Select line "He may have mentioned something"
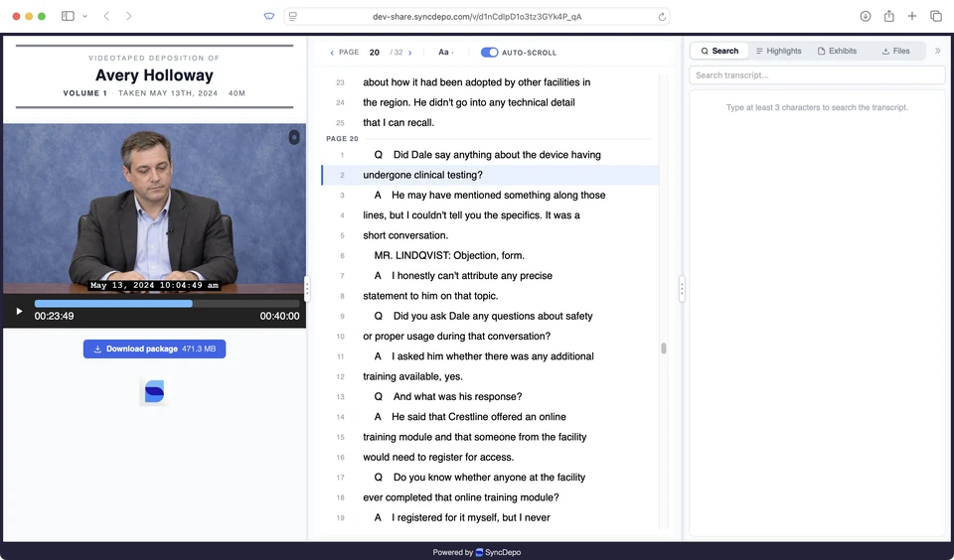The image size is (954, 560). 490,196
